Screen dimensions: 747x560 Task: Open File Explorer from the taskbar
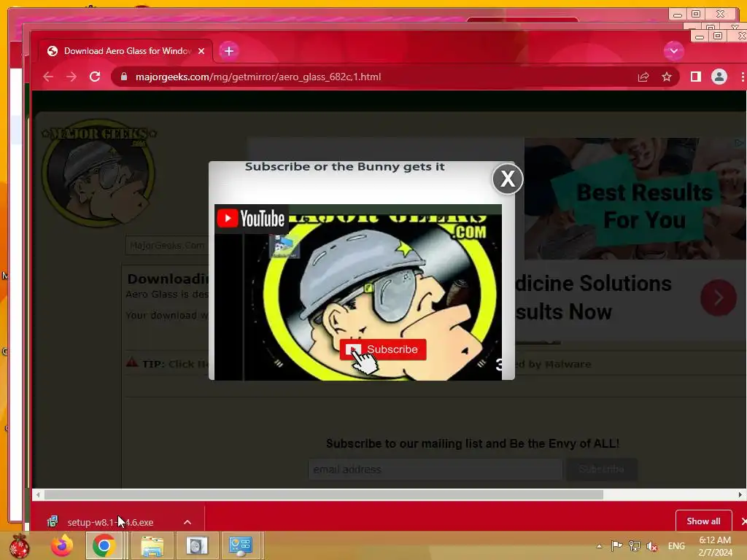(152, 545)
